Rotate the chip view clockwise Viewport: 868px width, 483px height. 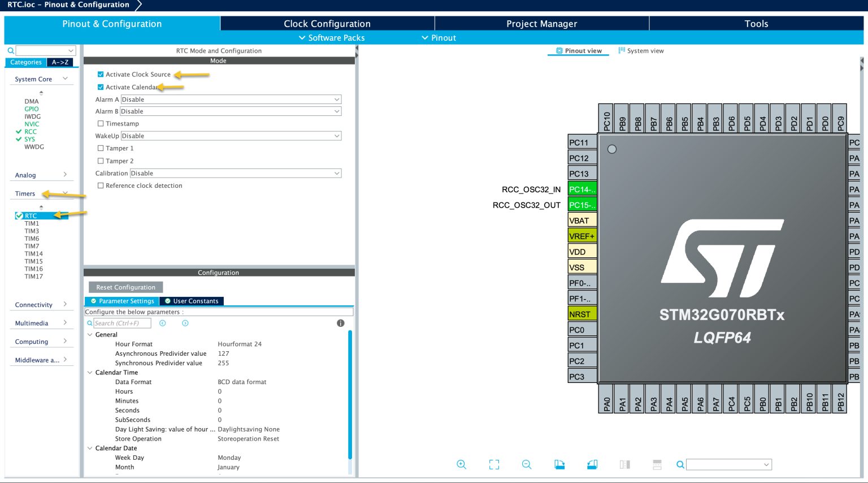(x=559, y=464)
